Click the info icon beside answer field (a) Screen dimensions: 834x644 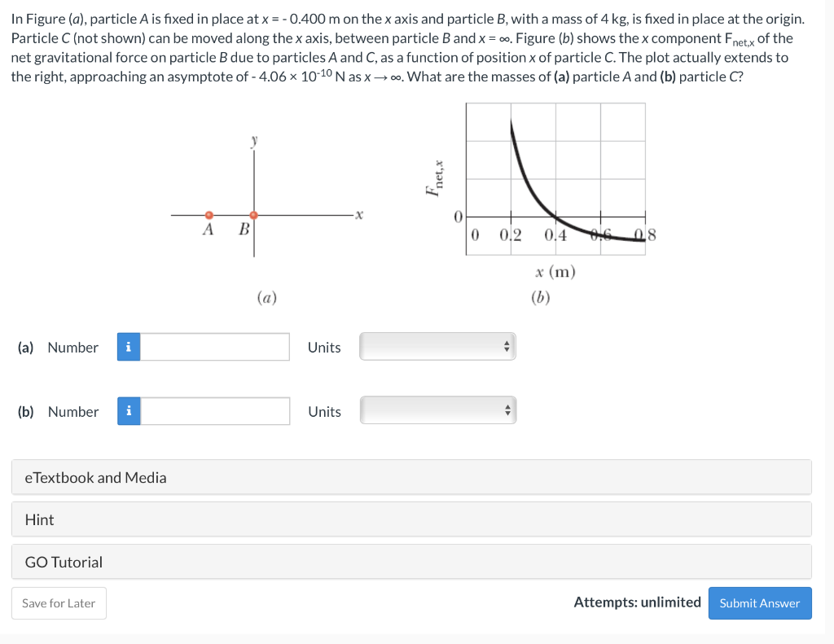pyautogui.click(x=128, y=346)
